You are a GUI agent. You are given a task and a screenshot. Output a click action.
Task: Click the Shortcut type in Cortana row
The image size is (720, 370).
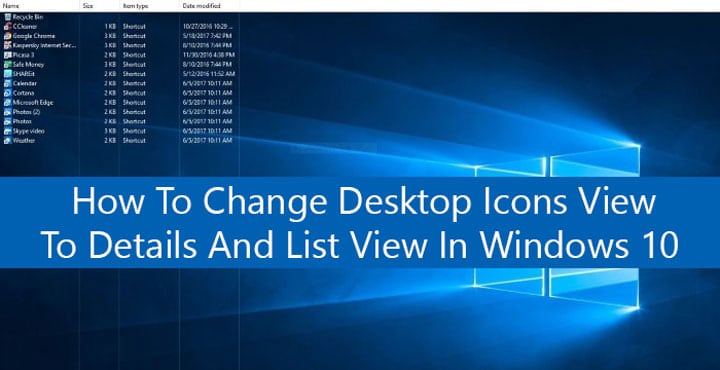click(134, 93)
